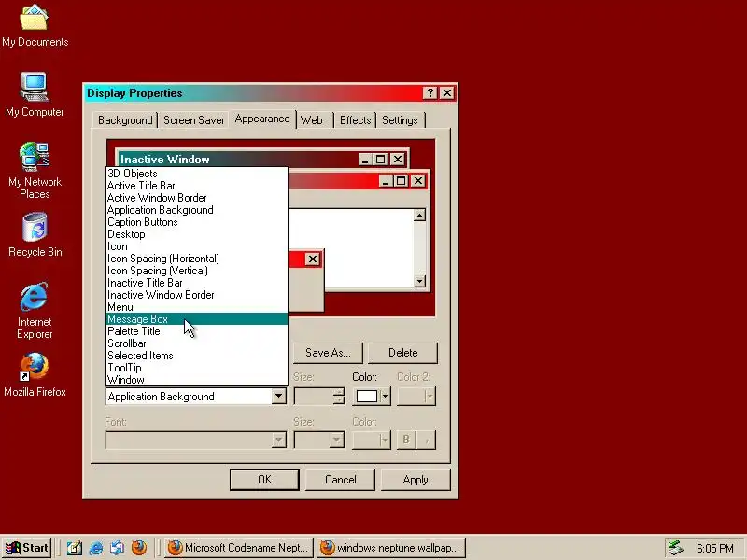Viewport: 747px width, 560px height.
Task: Choose Caption Buttons in the list
Action: point(196,222)
